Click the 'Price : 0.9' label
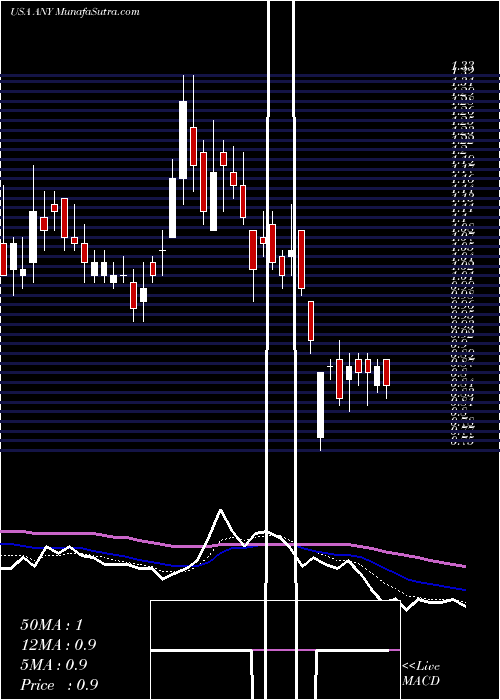Viewport: 500px width, 700px height. tap(59, 685)
